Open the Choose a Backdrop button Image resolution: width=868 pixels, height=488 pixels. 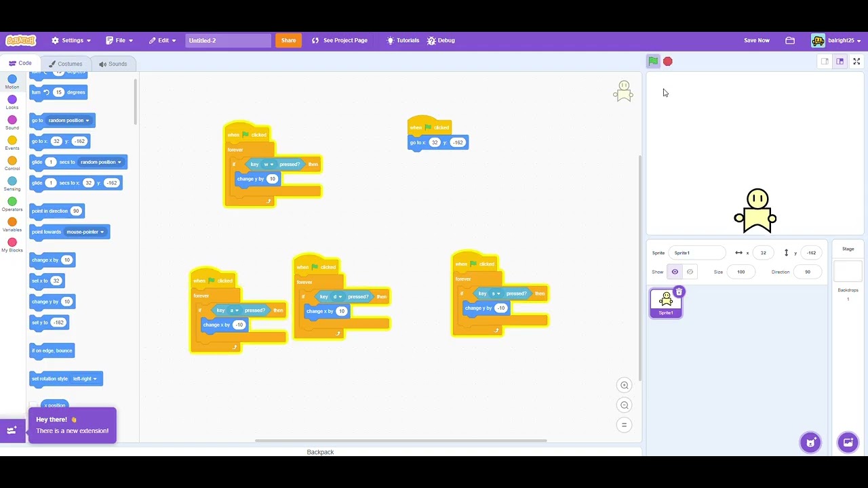pos(848,443)
